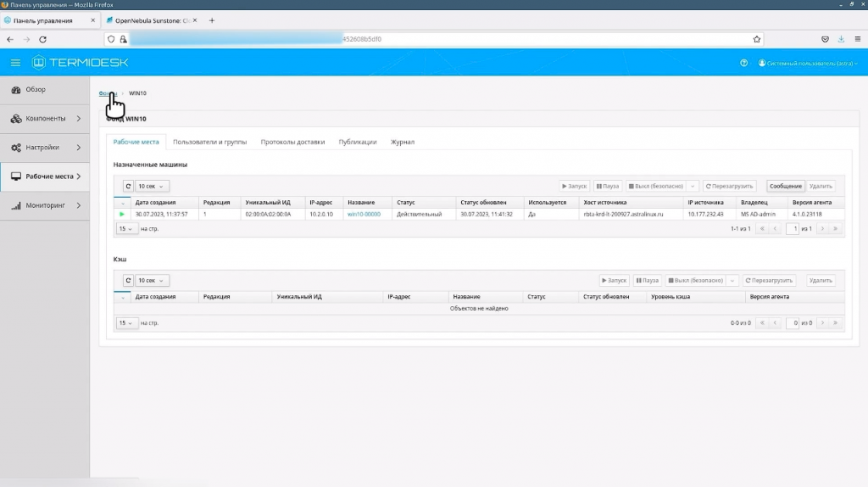This screenshot has width=868, height=487.
Task: Open Кэш 10 сек interval dropdown
Action: (x=152, y=280)
